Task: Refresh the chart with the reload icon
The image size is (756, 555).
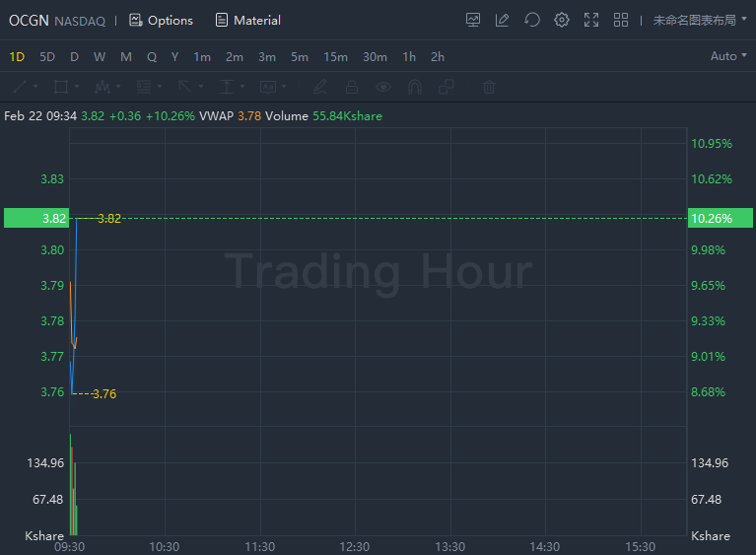Action: coord(532,21)
